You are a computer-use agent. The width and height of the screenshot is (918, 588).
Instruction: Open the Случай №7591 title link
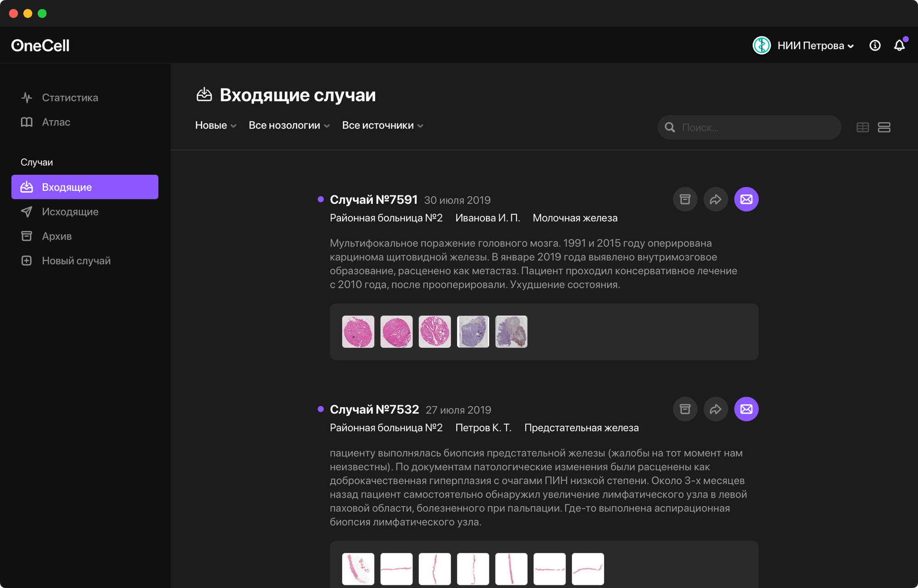[x=374, y=200]
